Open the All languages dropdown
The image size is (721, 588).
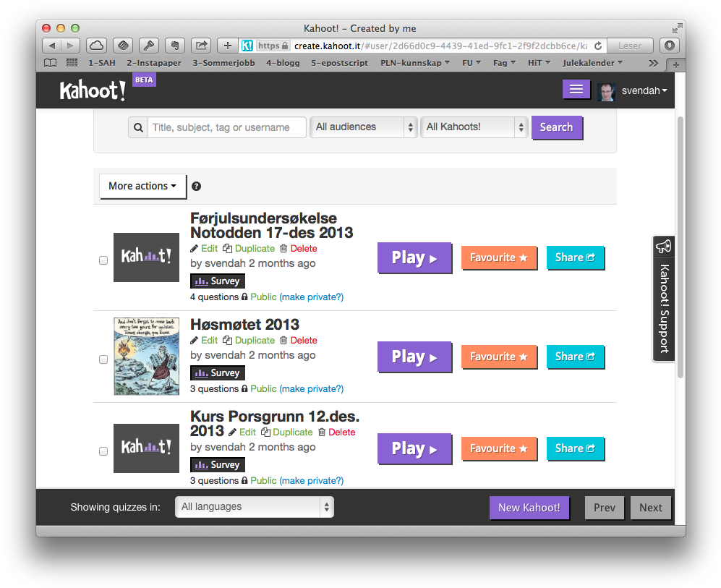[255, 507]
